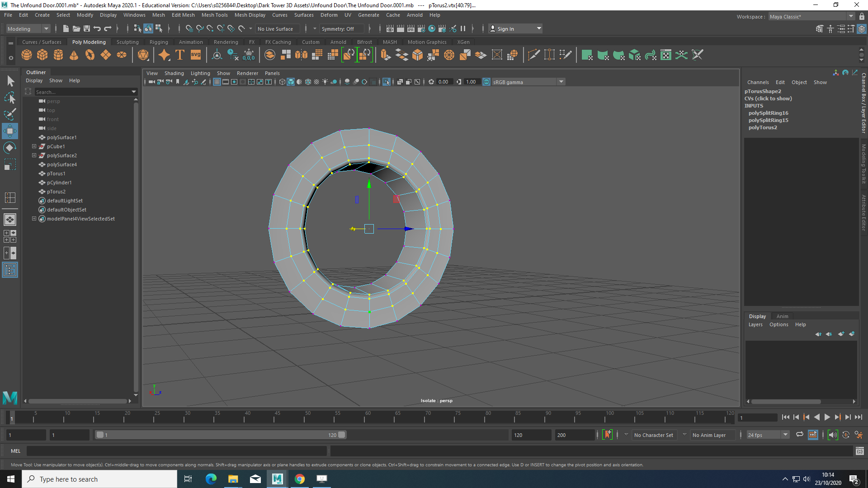Click the Undo arrow icon
Viewport: 868px width, 488px height.
[97, 28]
